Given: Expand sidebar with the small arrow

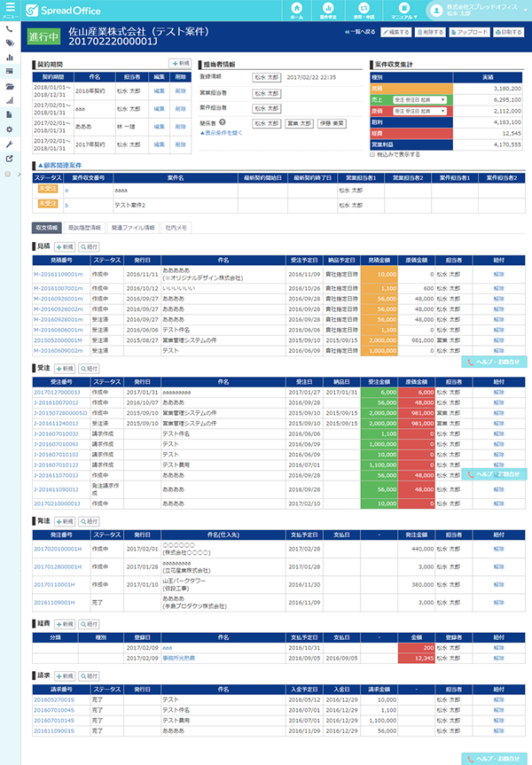Looking at the screenshot, I should click(x=19, y=174).
